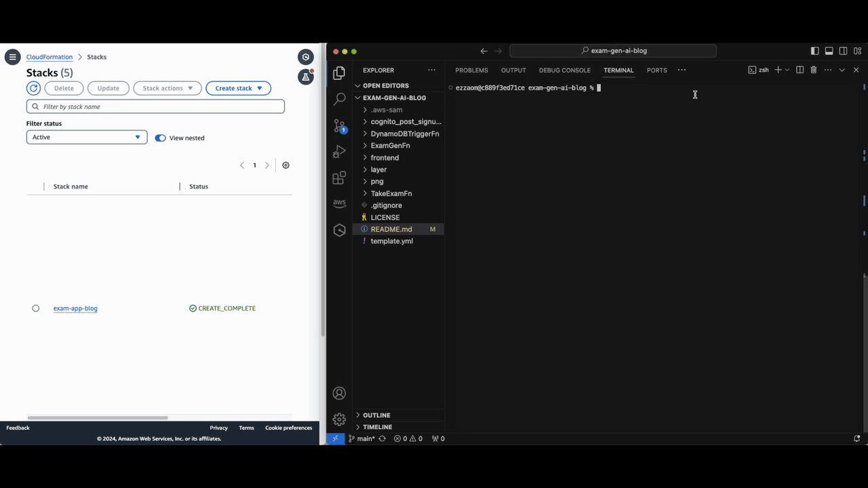
Task: Open the AWS console navigation hamburger menu
Action: pyautogui.click(x=12, y=57)
